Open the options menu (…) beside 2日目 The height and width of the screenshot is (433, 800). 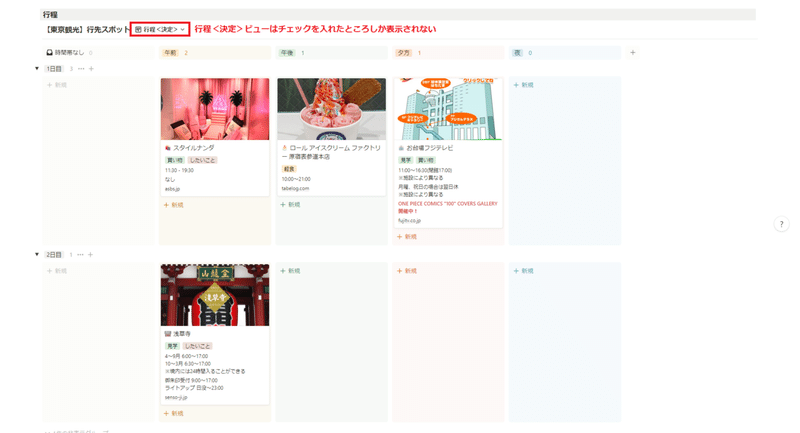click(80, 254)
